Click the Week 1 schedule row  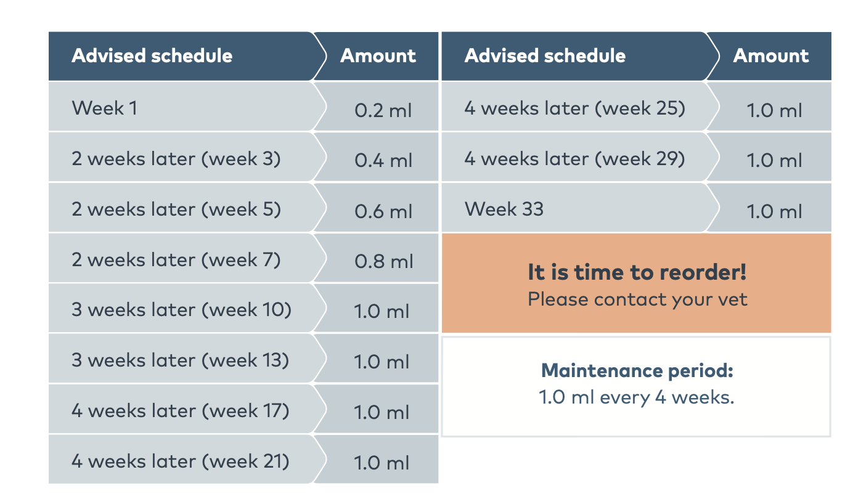tap(104, 108)
